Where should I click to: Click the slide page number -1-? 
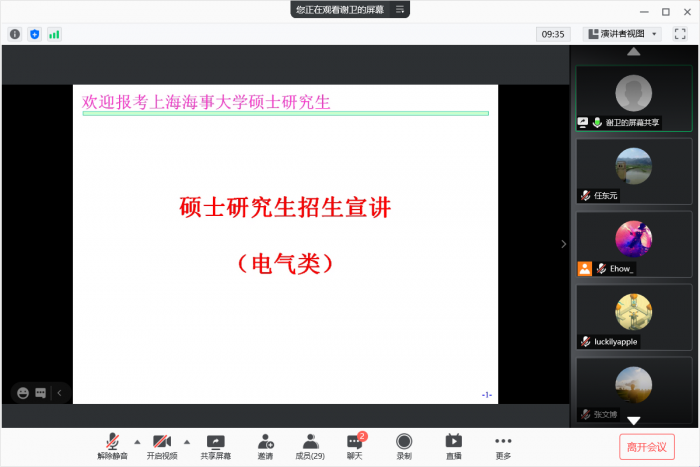coord(487,395)
